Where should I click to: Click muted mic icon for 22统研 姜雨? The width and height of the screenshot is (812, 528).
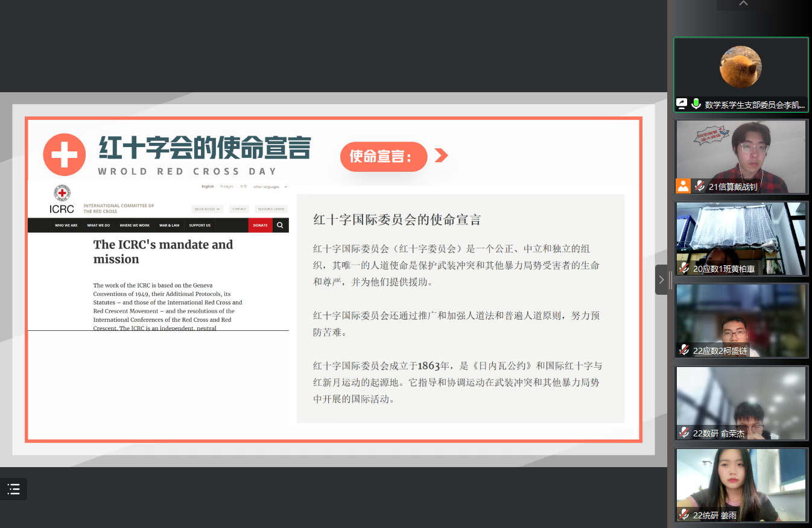684,514
